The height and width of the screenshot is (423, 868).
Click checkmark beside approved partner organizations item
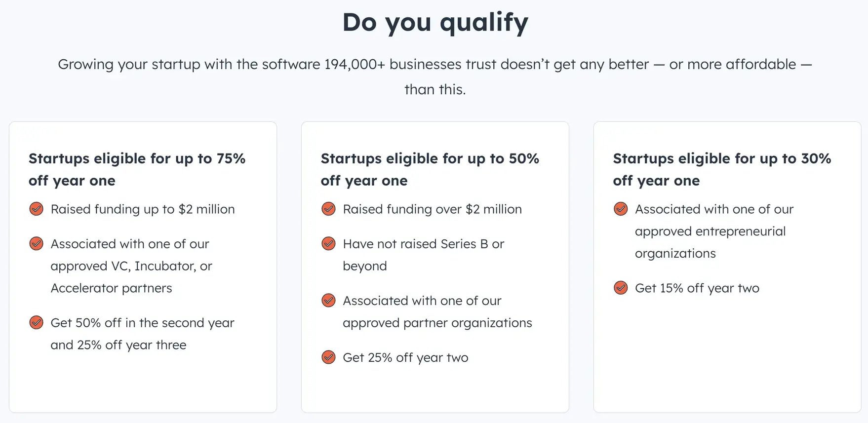click(328, 300)
